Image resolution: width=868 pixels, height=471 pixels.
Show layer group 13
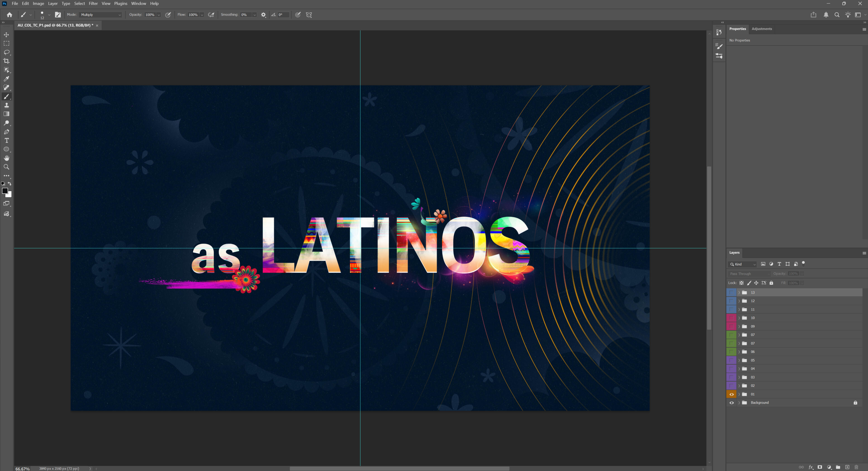click(732, 292)
